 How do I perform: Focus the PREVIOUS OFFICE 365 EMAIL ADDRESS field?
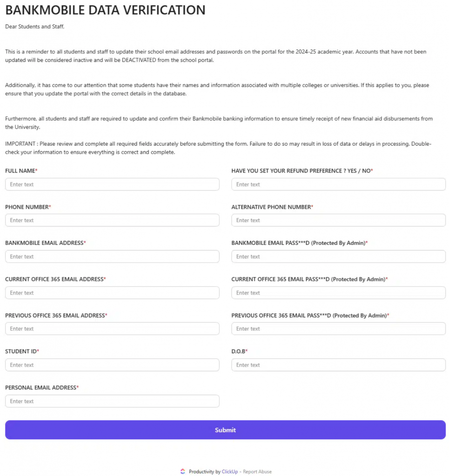(112, 329)
